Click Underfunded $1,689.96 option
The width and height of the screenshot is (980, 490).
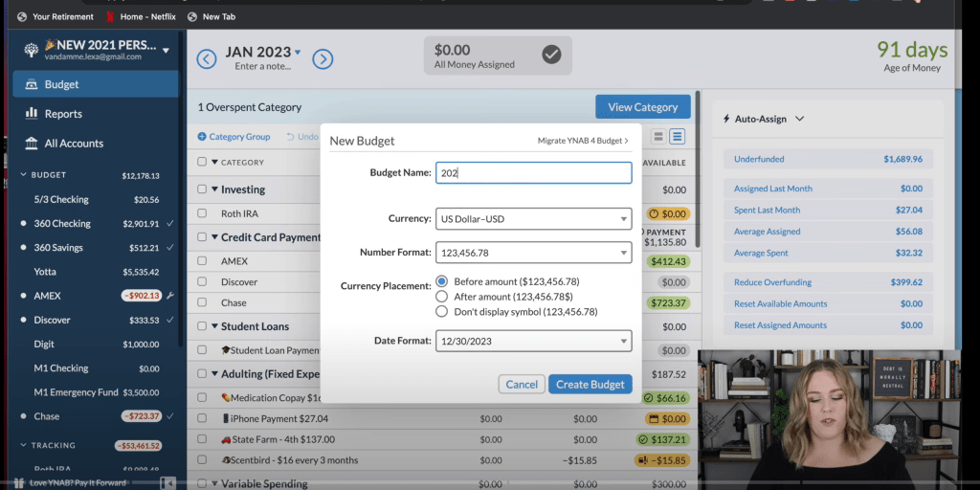tap(828, 159)
